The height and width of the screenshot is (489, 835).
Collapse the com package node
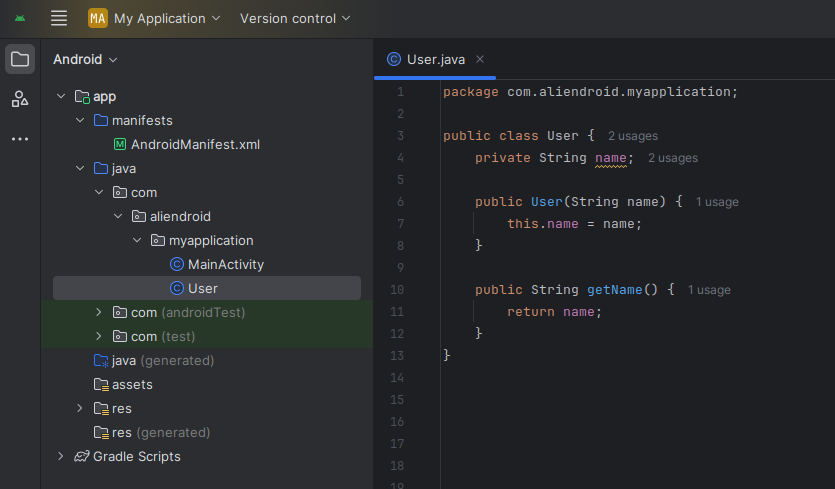click(x=99, y=192)
